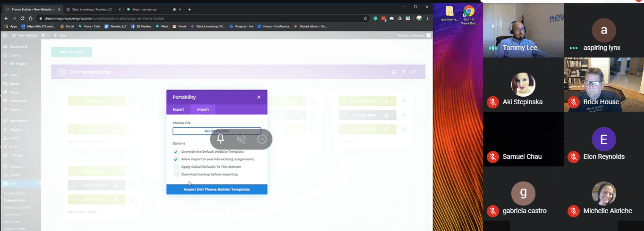Viewport: 644px width, 231px height.
Task: Uncheck Override the Default Website Template
Action: tap(176, 152)
